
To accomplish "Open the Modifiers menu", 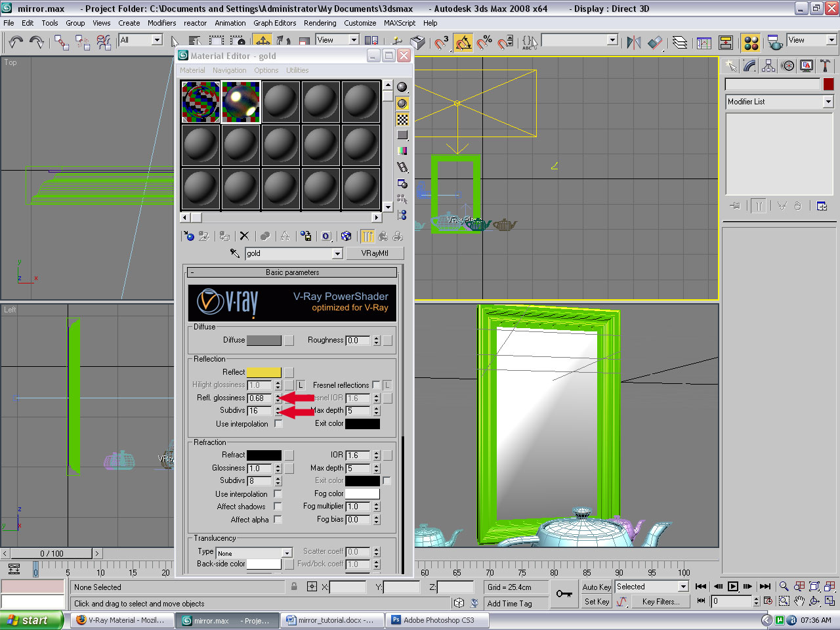I will tap(161, 23).
